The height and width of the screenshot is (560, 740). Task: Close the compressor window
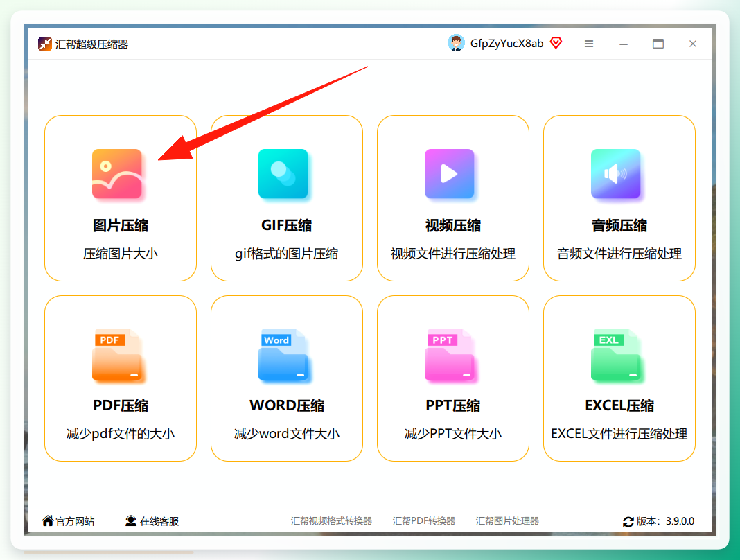tap(693, 44)
